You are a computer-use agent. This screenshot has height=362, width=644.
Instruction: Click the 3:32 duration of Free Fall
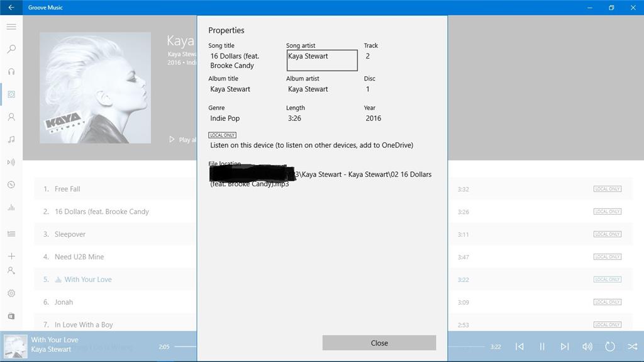464,189
